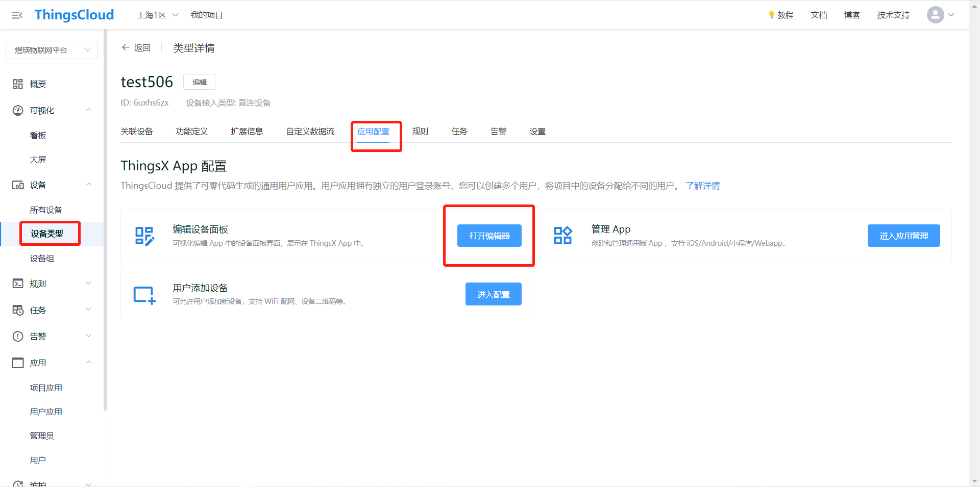Expand the account dropdown arrow
The height and width of the screenshot is (487, 980).
(x=951, y=15)
